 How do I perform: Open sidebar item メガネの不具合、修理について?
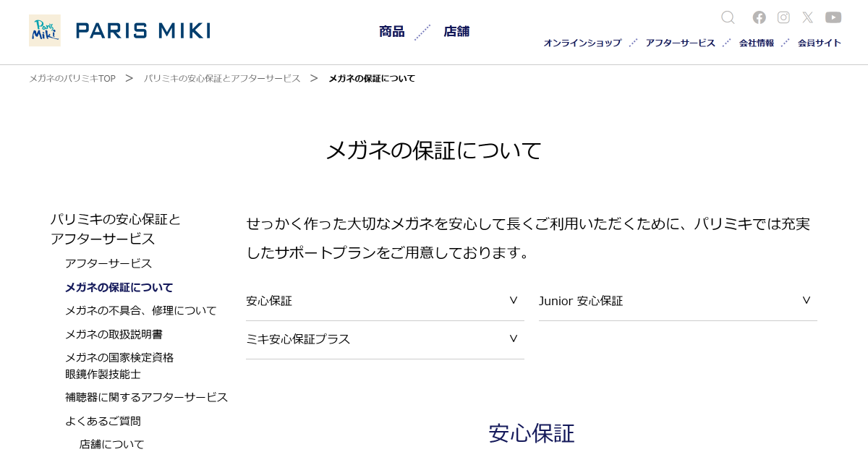141,310
